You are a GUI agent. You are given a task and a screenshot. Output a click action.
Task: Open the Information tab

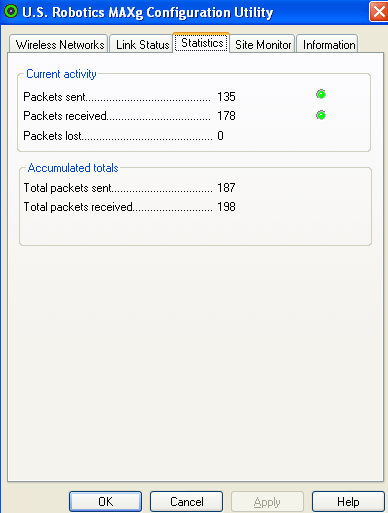click(328, 44)
